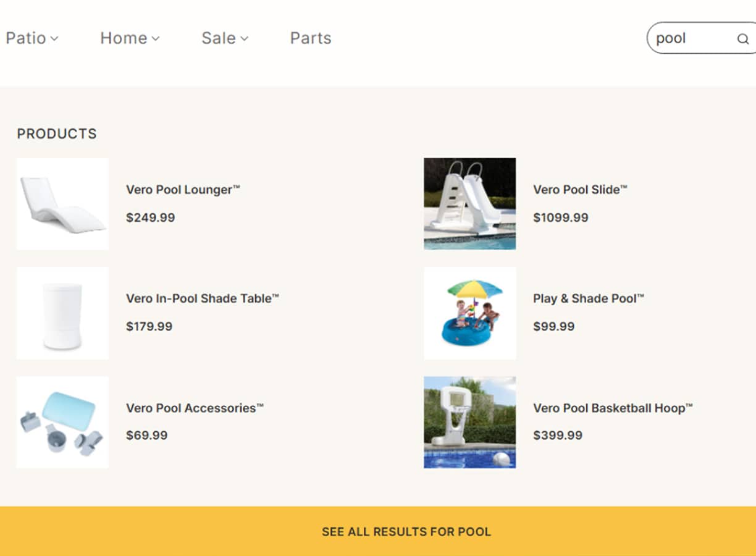756x556 pixels.
Task: Open the Vero Pool Slide title link
Action: [x=580, y=190]
